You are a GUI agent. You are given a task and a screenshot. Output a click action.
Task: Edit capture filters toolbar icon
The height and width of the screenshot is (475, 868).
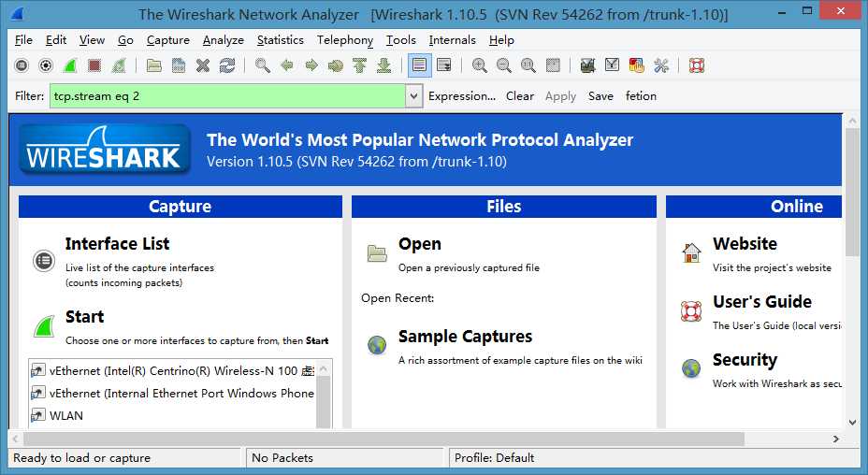[x=588, y=65]
